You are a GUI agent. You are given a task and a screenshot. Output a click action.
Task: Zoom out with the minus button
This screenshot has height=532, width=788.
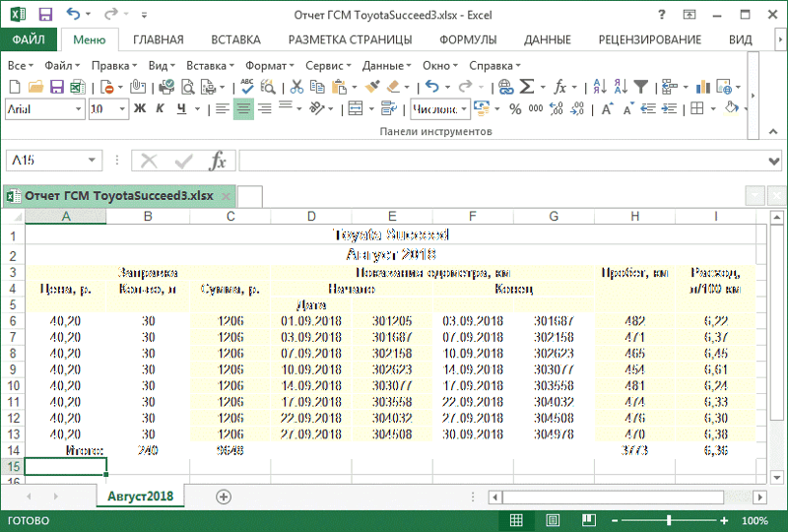click(615, 520)
